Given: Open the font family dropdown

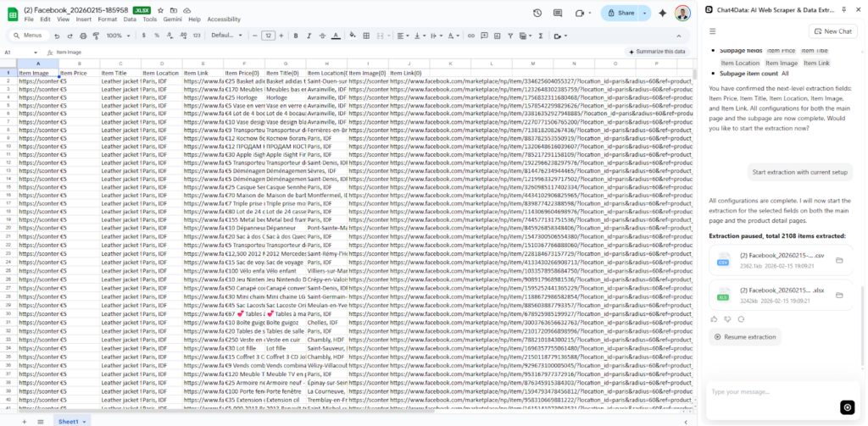Looking at the screenshot, I should point(226,36).
